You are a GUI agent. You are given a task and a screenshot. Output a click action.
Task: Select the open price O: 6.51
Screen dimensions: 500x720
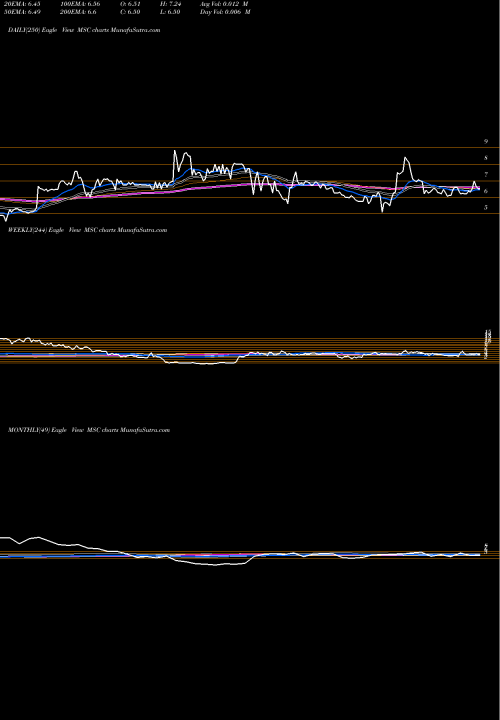tap(129, 4)
